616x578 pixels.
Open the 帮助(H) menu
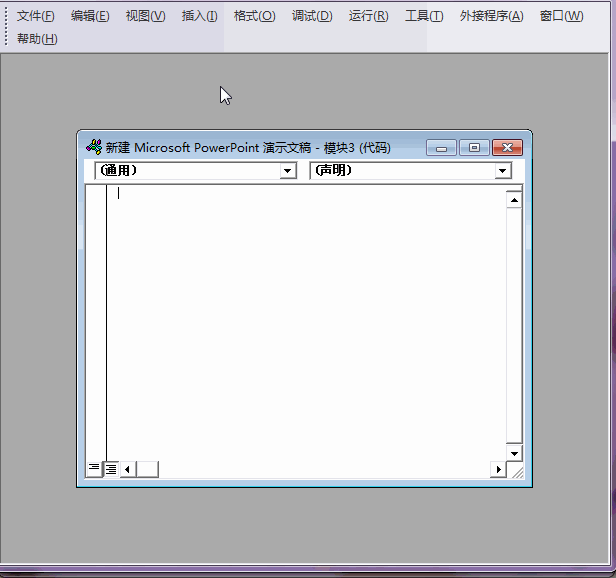[37, 39]
